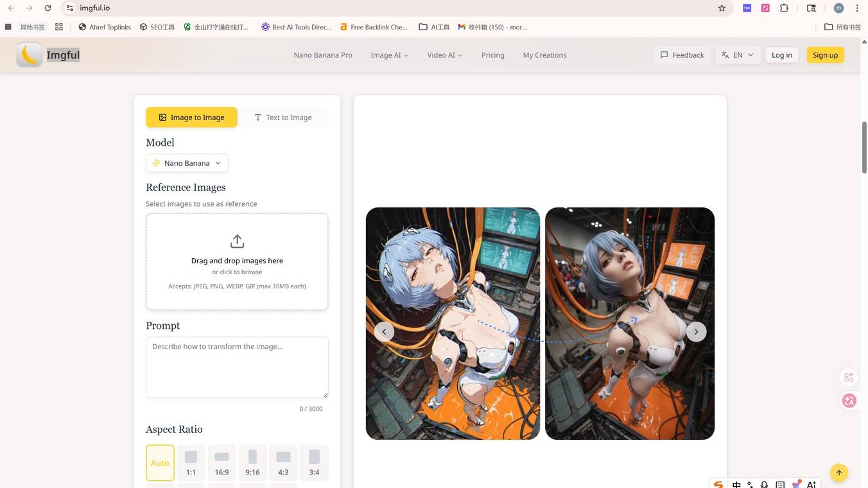The height and width of the screenshot is (488, 868).
Task: Click the tab search icon in toolbar
Action: 812,8
